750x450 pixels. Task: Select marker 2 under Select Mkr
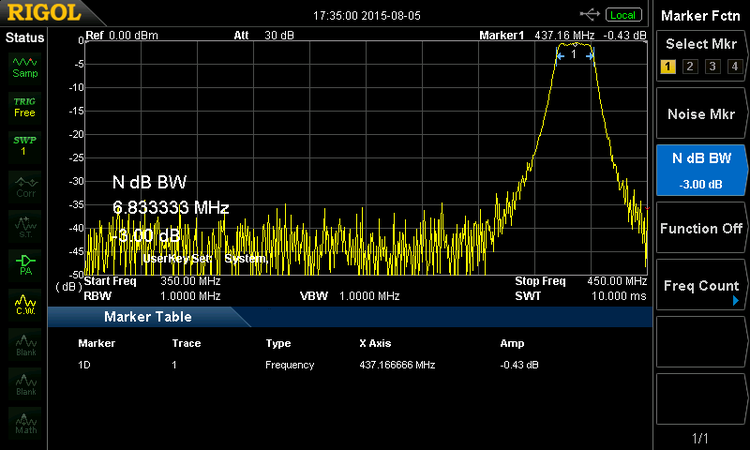pos(690,67)
